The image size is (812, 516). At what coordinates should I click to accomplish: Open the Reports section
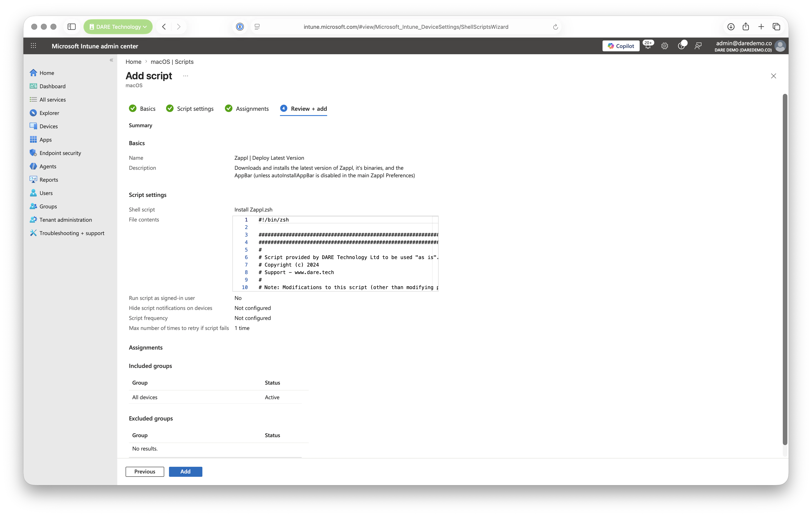click(49, 179)
